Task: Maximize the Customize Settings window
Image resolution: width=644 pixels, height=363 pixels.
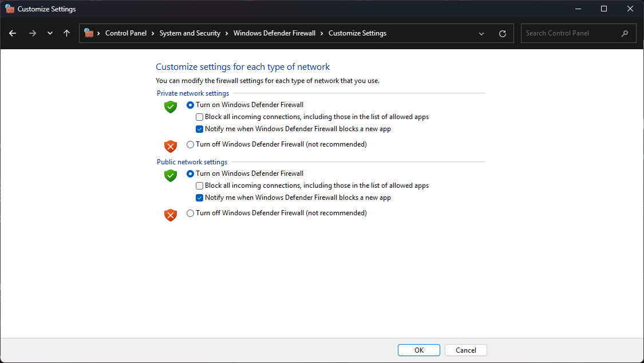Action: [x=604, y=9]
